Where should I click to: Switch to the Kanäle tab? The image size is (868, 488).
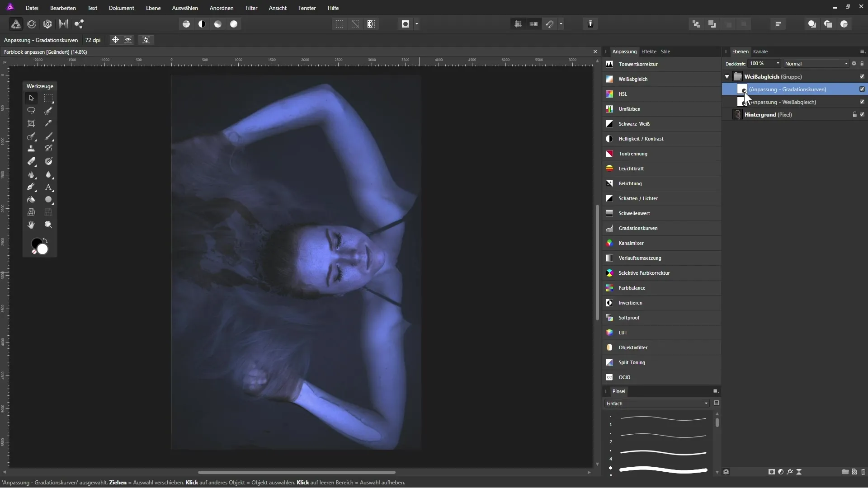click(x=760, y=52)
